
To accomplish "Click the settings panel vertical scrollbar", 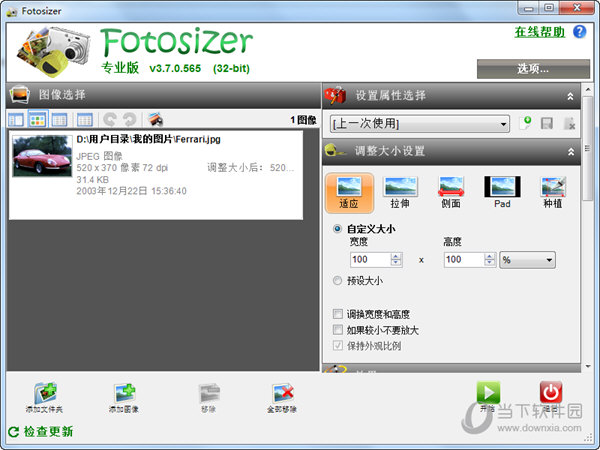I will (x=587, y=147).
